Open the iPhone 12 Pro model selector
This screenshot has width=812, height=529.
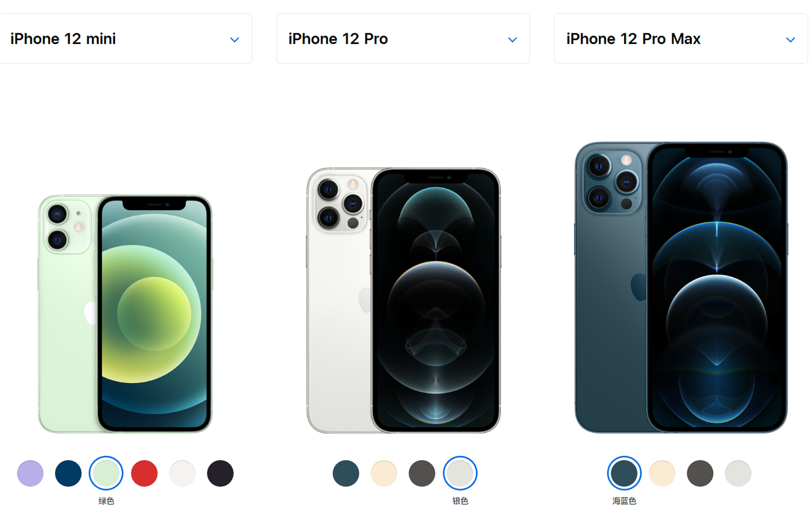403,39
